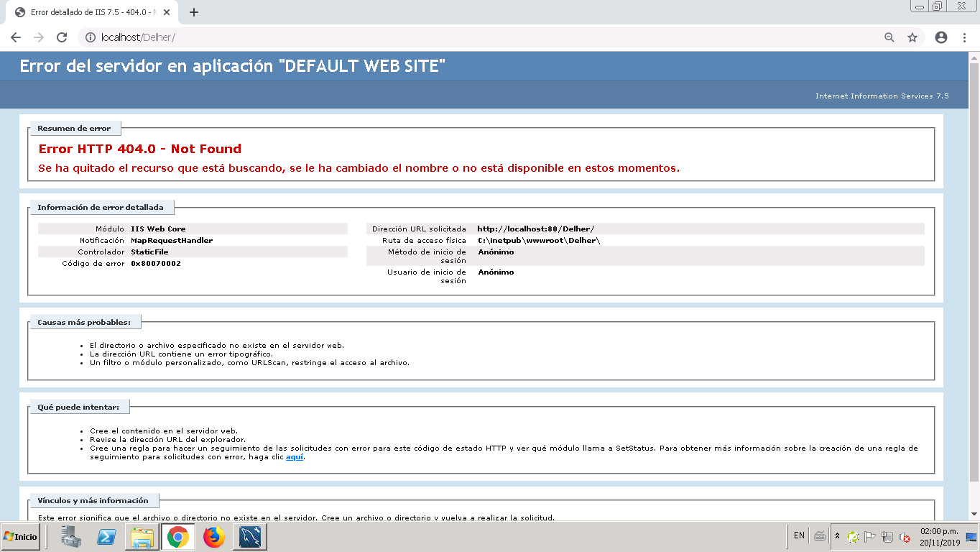Follow the 'aquí' link

pyautogui.click(x=295, y=457)
